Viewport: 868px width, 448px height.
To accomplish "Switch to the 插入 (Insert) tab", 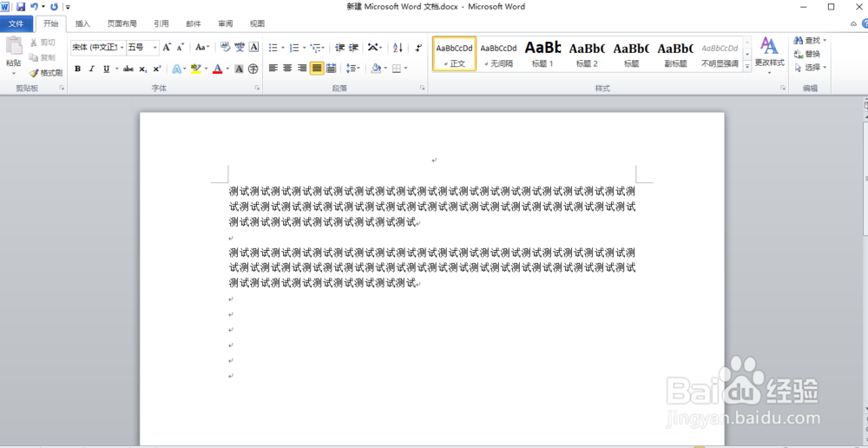I will coord(83,23).
